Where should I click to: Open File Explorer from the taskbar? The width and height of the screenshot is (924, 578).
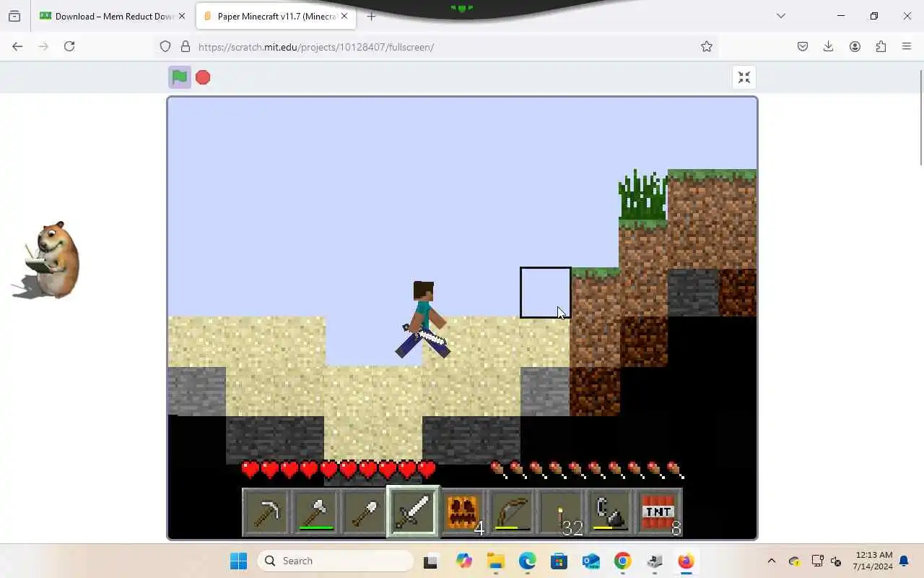[494, 561]
